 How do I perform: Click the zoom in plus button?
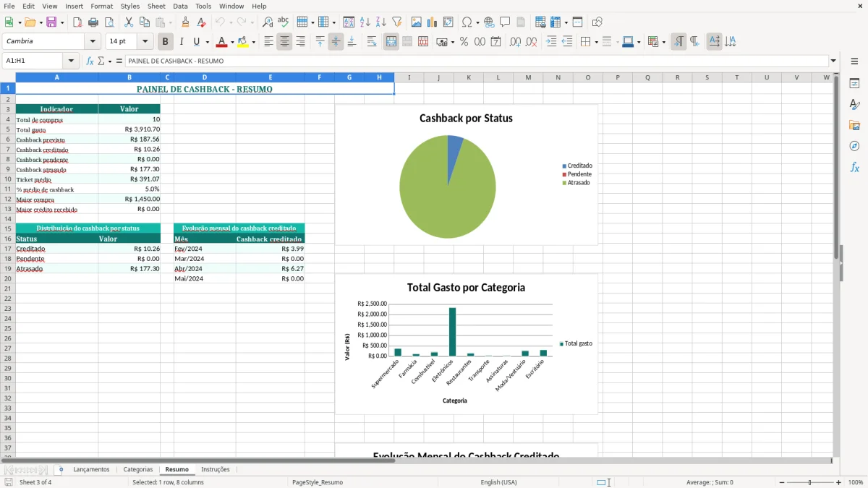[839, 482]
